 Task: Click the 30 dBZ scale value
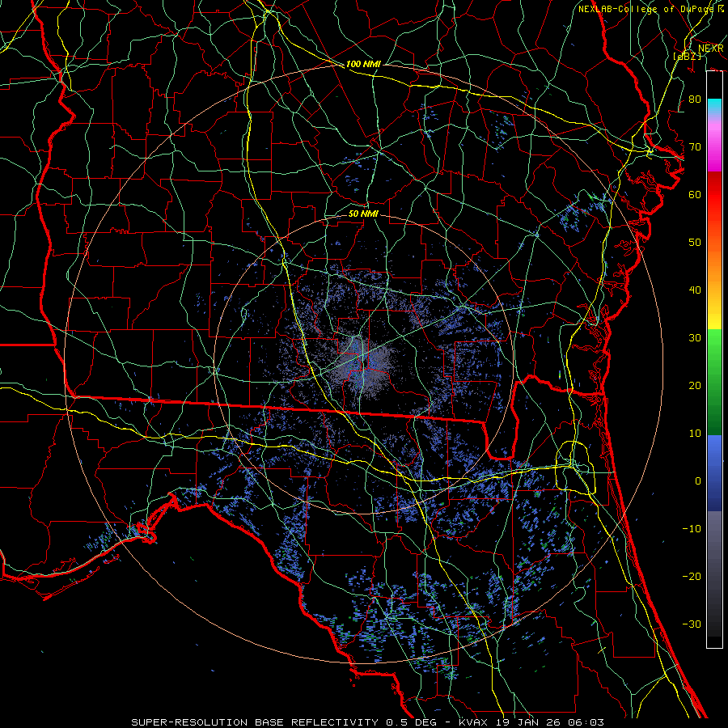pyautogui.click(x=695, y=338)
